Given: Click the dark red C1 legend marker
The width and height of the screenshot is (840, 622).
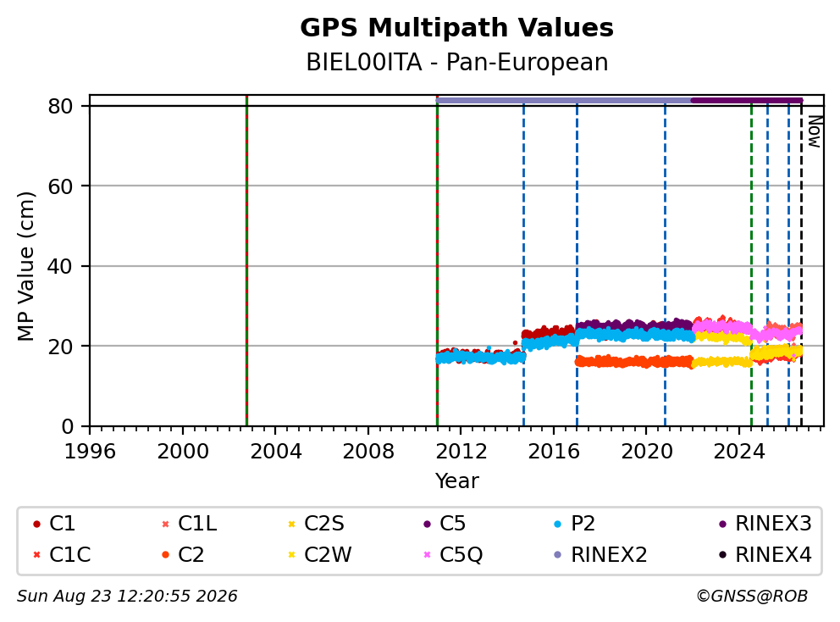Looking at the screenshot, I should tap(36, 524).
